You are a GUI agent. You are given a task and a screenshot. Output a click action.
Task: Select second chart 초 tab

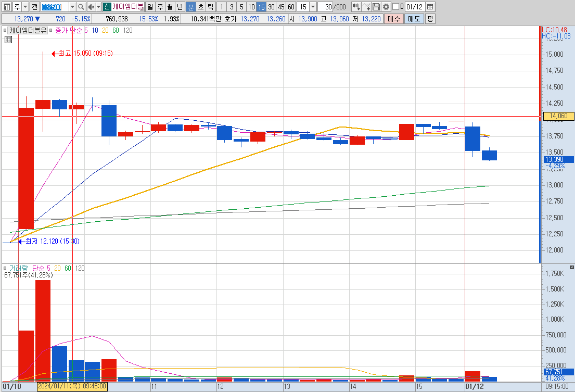click(x=200, y=7)
